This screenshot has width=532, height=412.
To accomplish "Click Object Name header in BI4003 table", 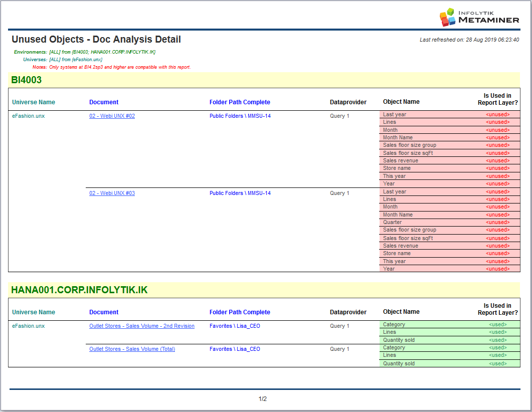I will tap(401, 102).
